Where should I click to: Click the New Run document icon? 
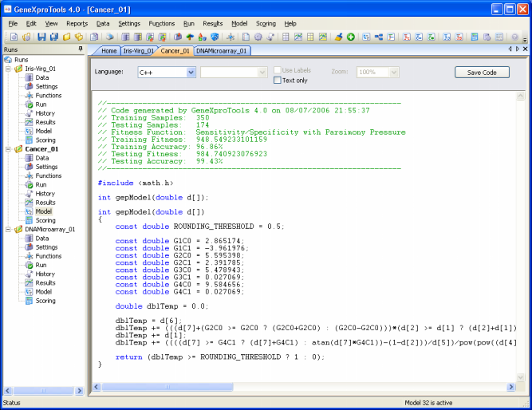14,37
